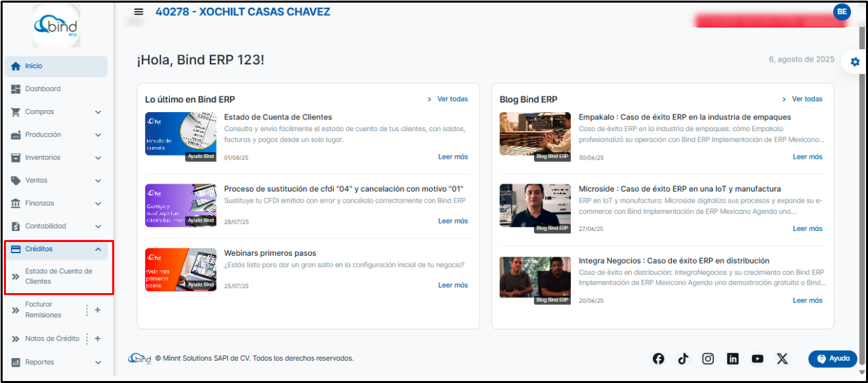The width and height of the screenshot is (868, 383).
Task: Click the Contabilidad document icon
Action: pos(16,227)
